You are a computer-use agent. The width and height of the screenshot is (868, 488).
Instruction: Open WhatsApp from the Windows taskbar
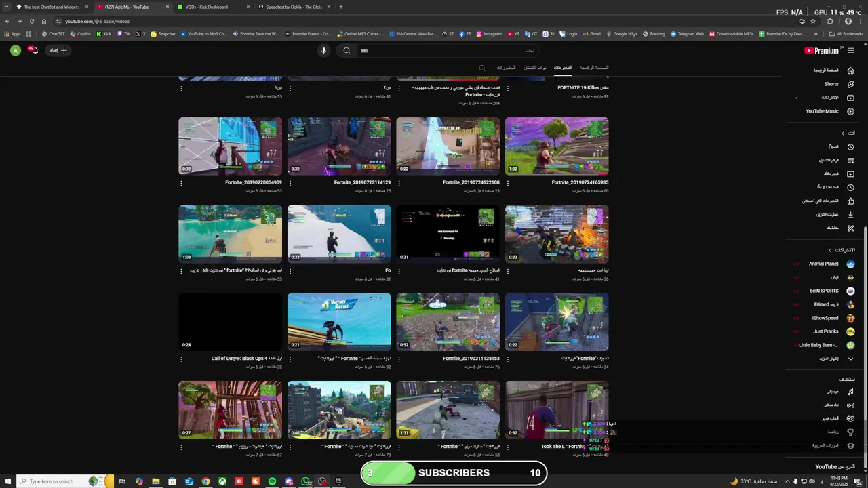pyautogui.click(x=306, y=481)
